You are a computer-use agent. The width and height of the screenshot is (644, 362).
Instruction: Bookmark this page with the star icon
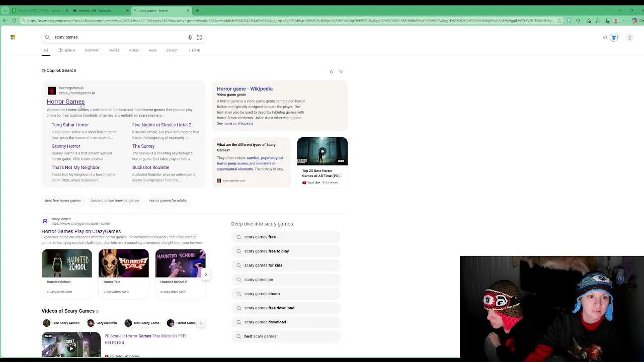click(x=559, y=21)
